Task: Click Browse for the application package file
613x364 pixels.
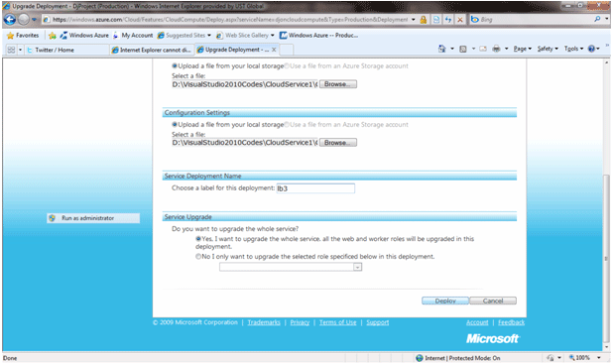Action: click(338, 84)
